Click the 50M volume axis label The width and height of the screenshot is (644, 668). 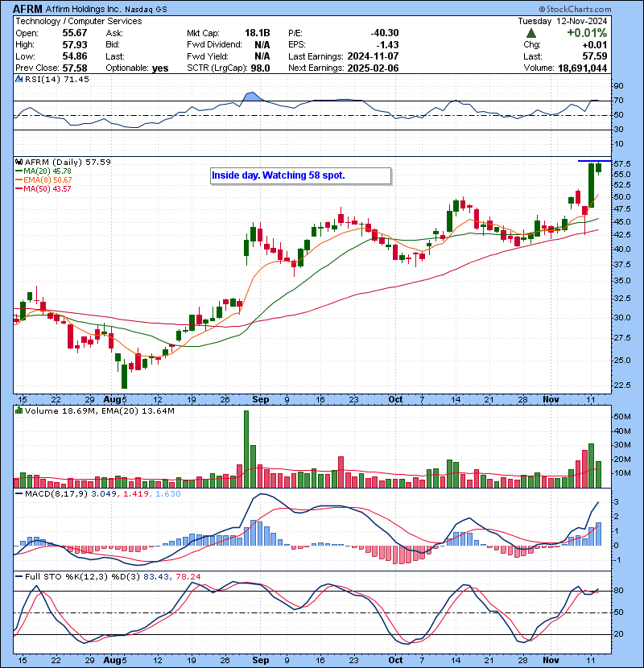622,417
